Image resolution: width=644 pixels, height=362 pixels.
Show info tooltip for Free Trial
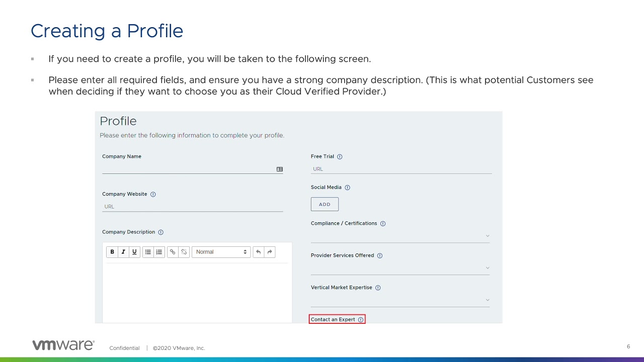click(340, 157)
